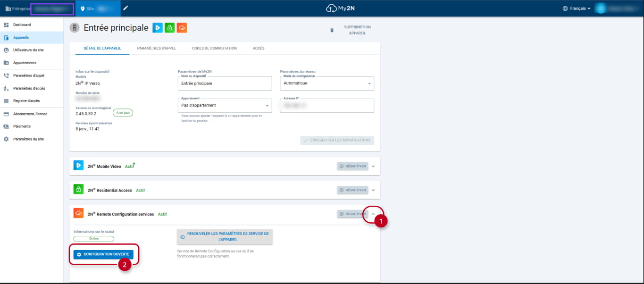Click the pencil edit site icon
This screenshot has width=644, height=284.
click(x=125, y=8)
